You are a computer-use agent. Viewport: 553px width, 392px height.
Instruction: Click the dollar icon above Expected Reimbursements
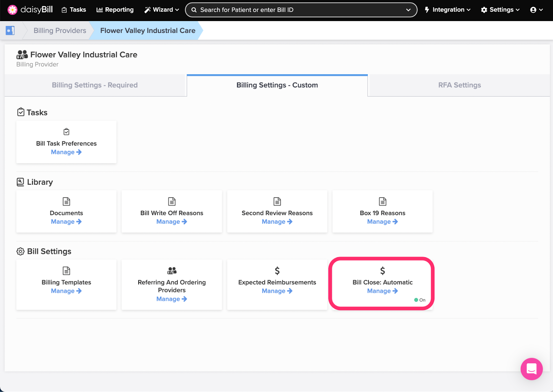point(277,271)
